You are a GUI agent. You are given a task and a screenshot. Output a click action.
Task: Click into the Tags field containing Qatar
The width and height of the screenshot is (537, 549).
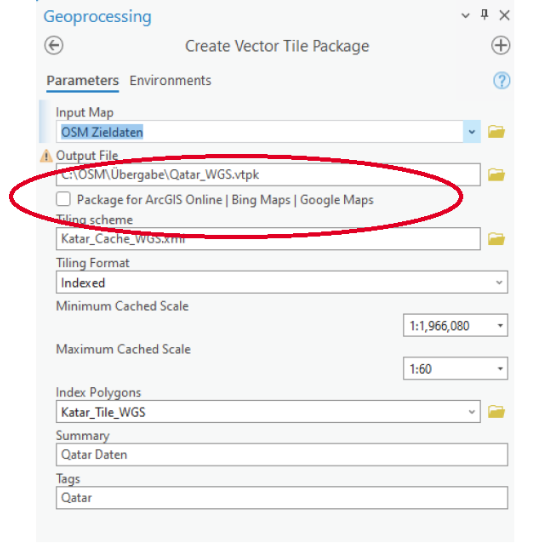[x=282, y=498]
